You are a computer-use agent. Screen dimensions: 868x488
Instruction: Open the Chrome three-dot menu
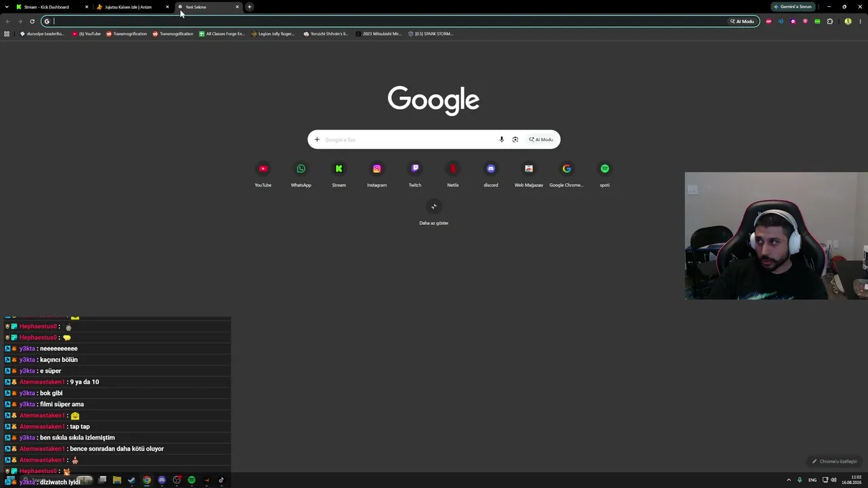[x=860, y=21]
